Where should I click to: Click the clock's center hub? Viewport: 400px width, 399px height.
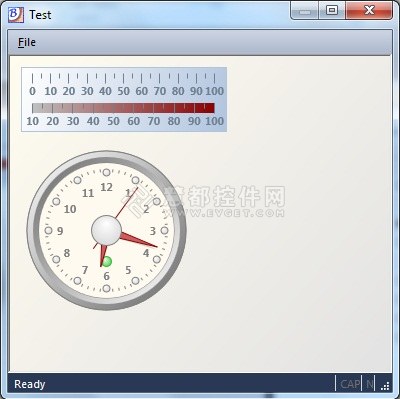pyautogui.click(x=106, y=230)
